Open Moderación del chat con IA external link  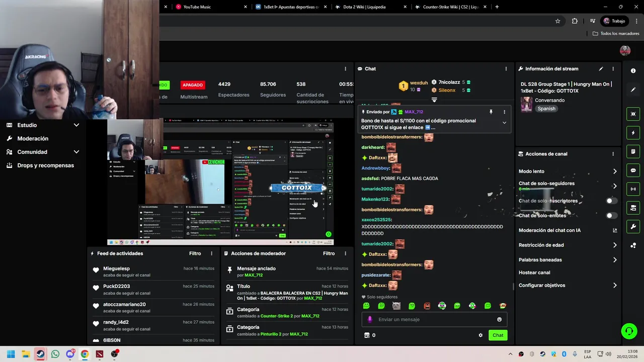[x=615, y=230]
